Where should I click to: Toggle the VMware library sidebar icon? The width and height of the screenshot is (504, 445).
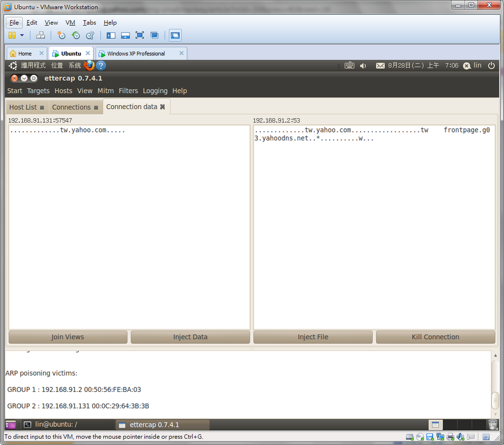[111, 35]
